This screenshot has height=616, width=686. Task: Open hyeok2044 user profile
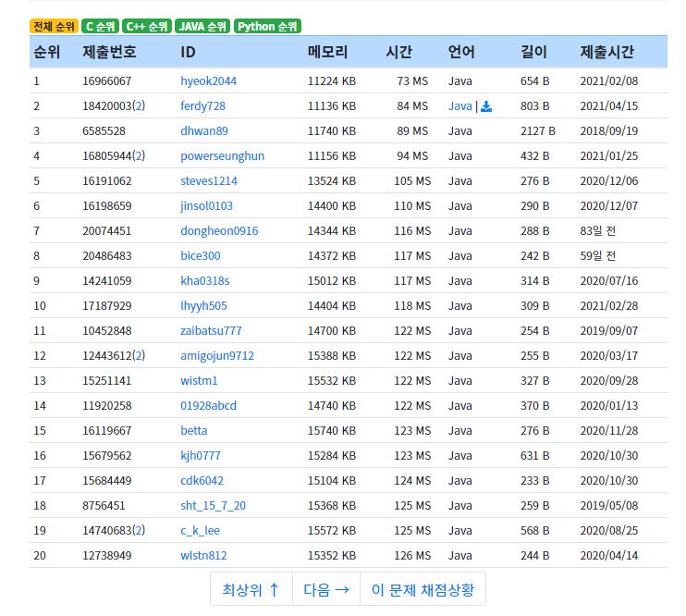click(208, 81)
